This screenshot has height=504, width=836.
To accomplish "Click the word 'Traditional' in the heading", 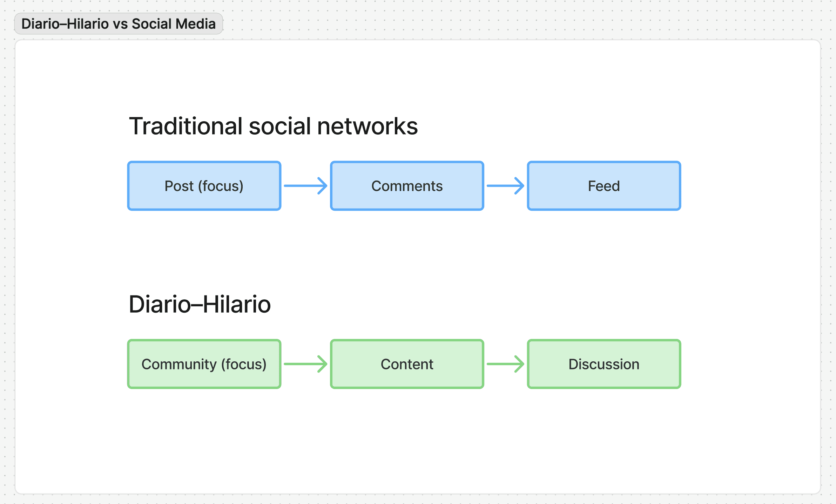I will click(x=186, y=126).
